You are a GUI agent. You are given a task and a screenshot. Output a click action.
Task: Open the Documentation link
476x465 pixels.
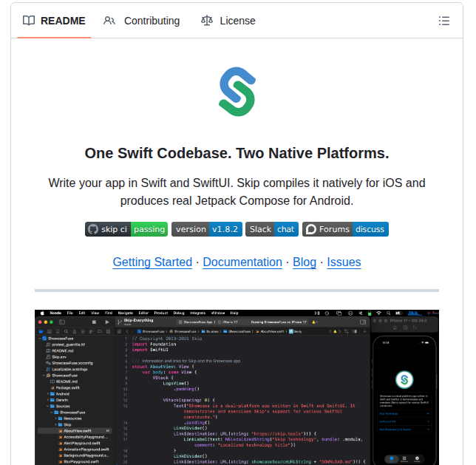(242, 262)
